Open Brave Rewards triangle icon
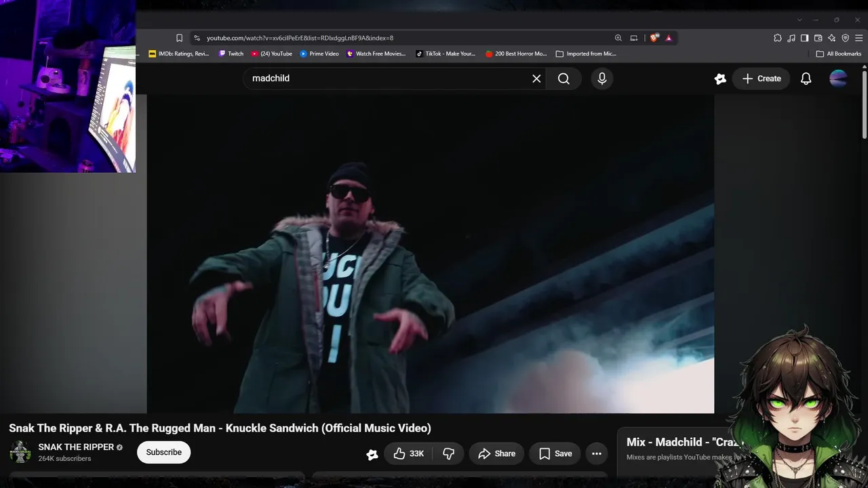The width and height of the screenshot is (868, 488). [669, 38]
